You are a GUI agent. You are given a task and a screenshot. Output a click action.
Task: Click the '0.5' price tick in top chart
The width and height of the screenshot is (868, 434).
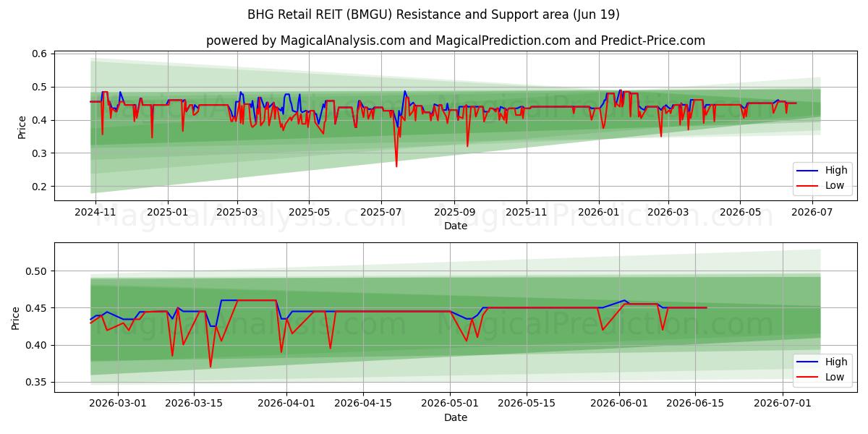pyautogui.click(x=40, y=88)
